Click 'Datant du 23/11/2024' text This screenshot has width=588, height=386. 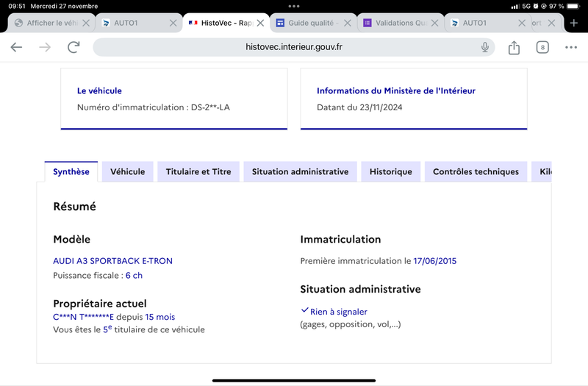coord(359,107)
